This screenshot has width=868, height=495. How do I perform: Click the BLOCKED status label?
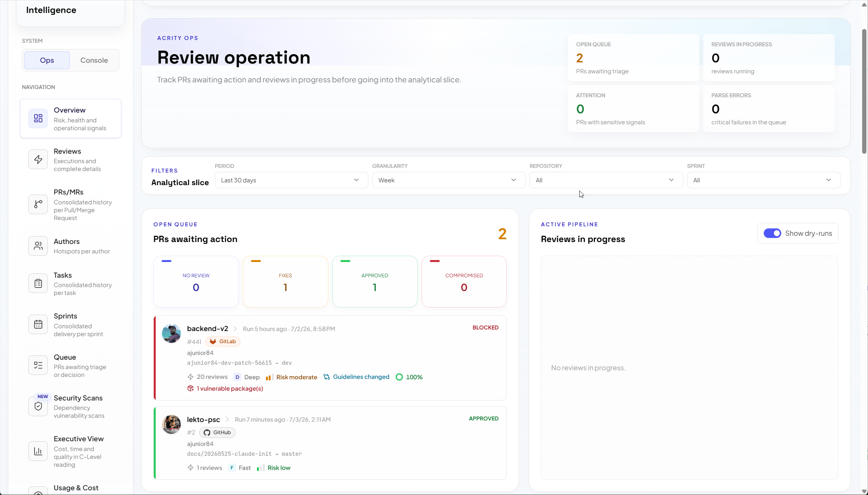coord(486,328)
